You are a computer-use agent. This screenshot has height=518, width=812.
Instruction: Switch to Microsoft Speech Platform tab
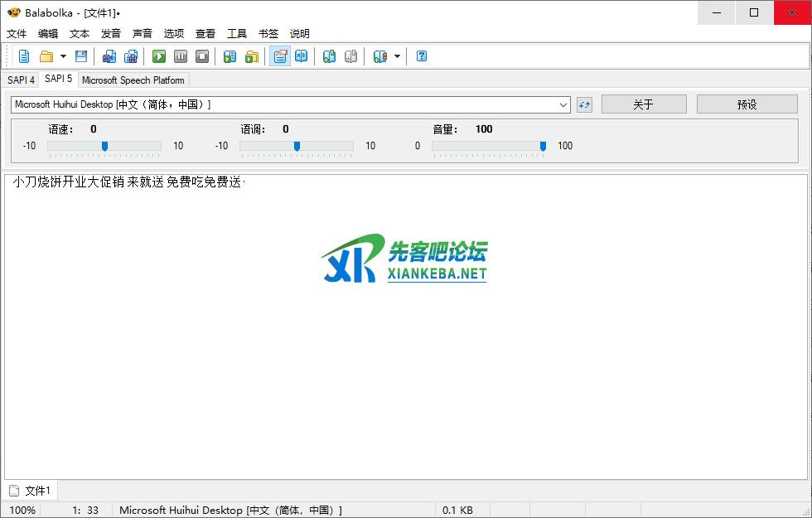[x=133, y=80]
